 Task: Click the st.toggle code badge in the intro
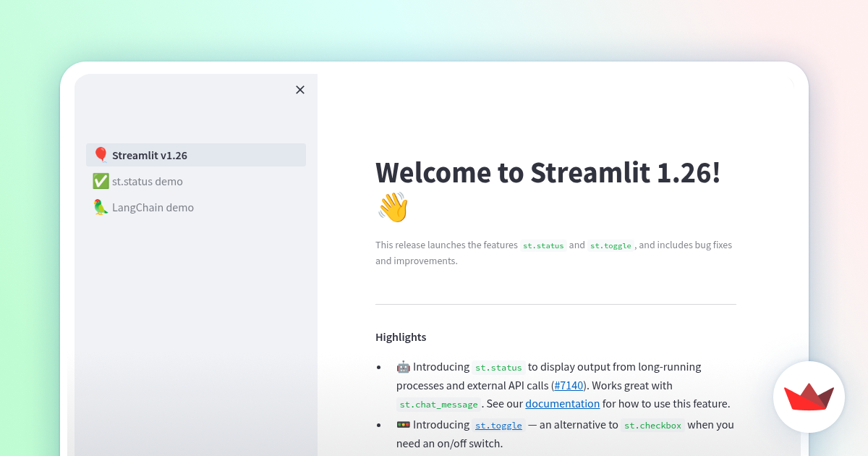(x=610, y=245)
